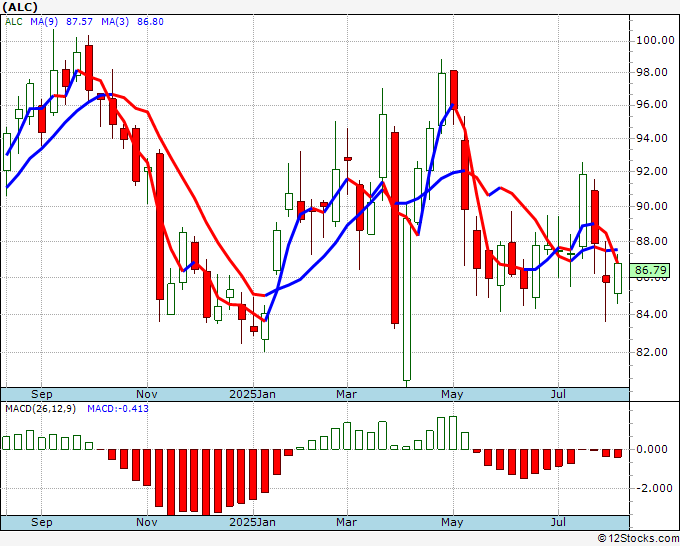
Task: Click Nov on the price chart date axis
Action: (147, 395)
